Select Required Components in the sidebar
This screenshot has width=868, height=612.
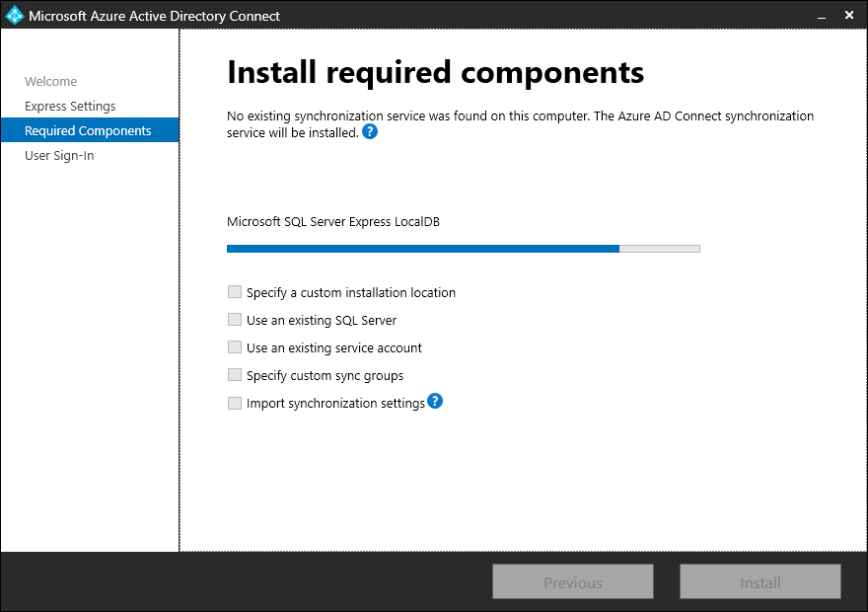pyautogui.click(x=86, y=129)
